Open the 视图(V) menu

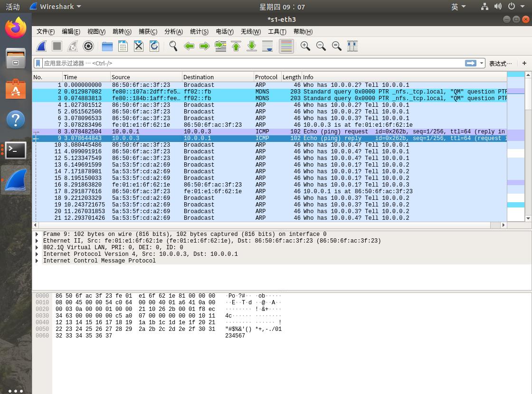tap(96, 31)
